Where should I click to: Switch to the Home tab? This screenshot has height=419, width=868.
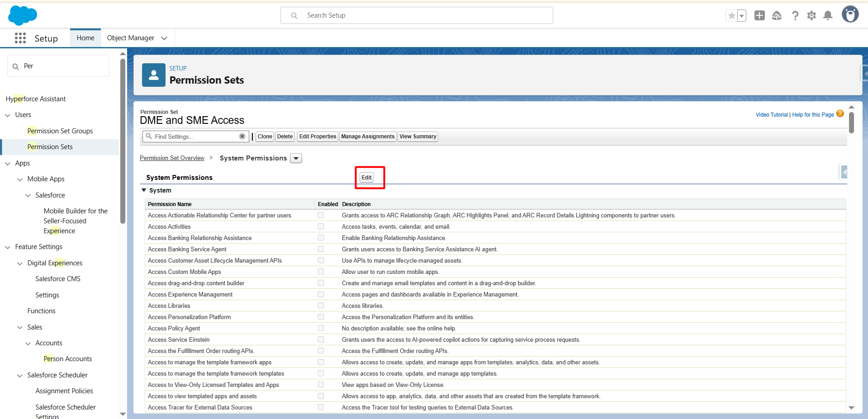pos(85,38)
